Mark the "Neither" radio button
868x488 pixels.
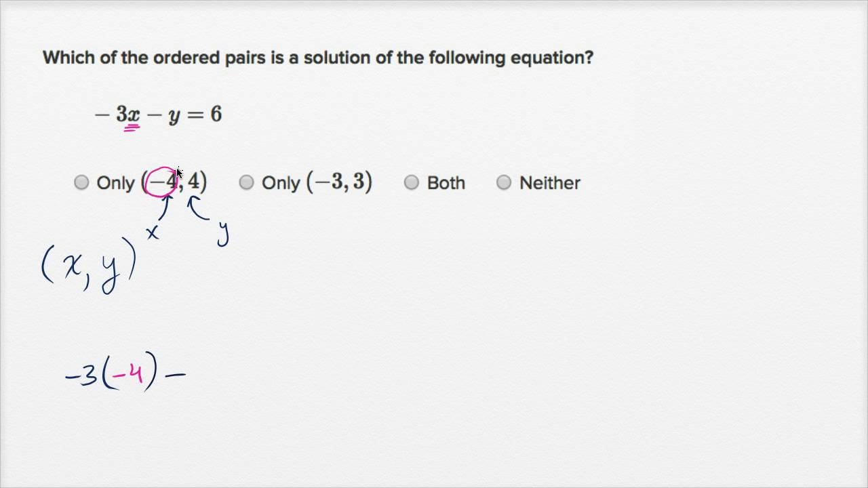(x=504, y=182)
